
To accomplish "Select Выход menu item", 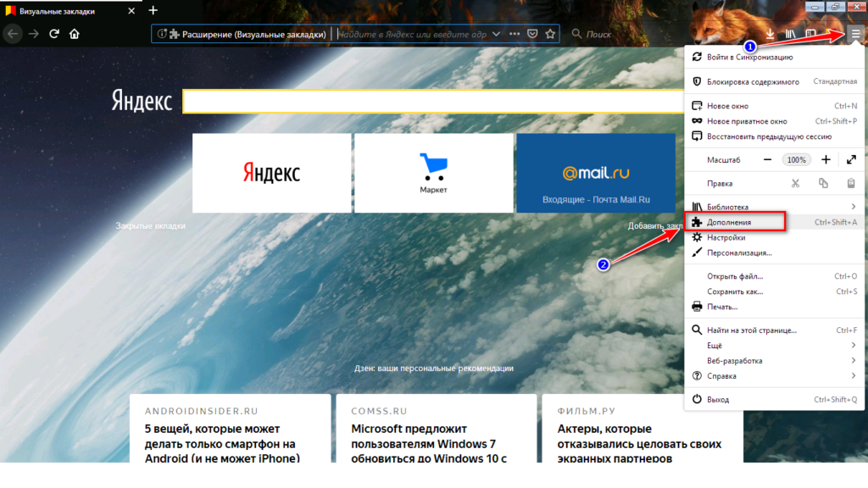I will click(x=774, y=400).
